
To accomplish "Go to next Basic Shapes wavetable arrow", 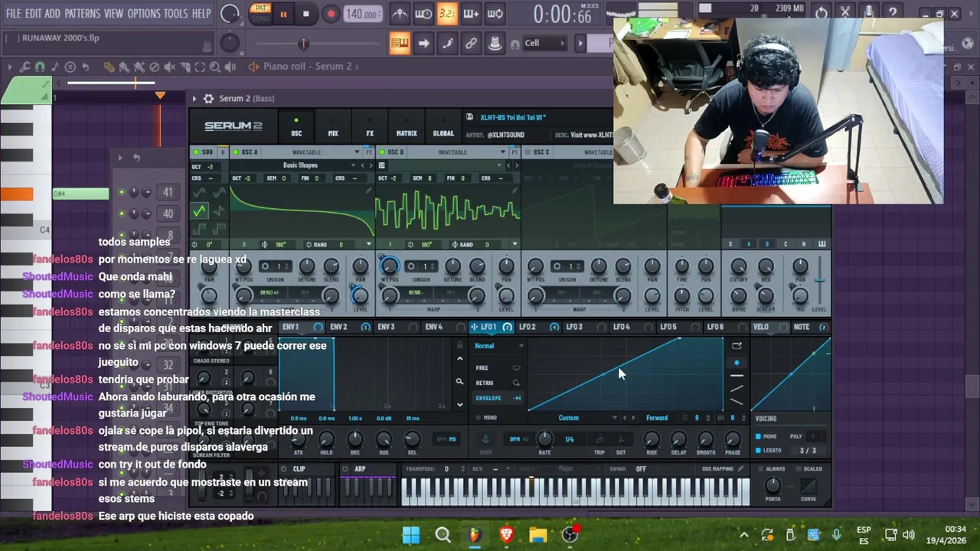I will 371,165.
